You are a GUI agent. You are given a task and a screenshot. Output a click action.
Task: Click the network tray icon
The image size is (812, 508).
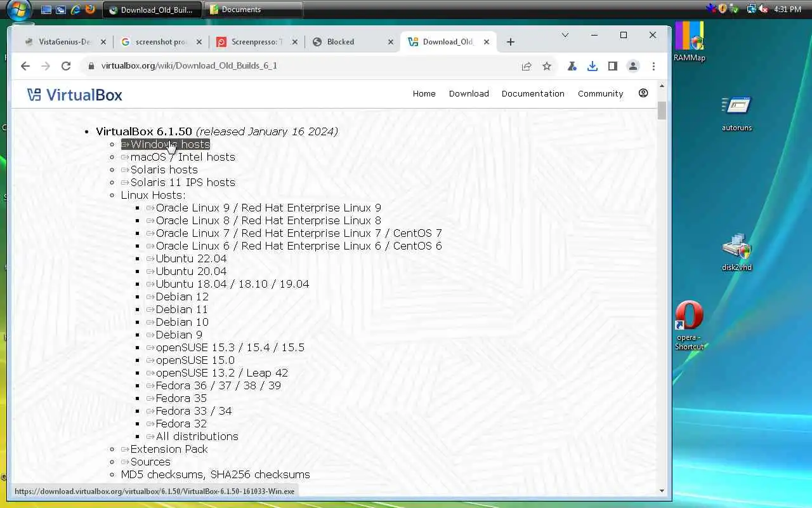point(752,9)
